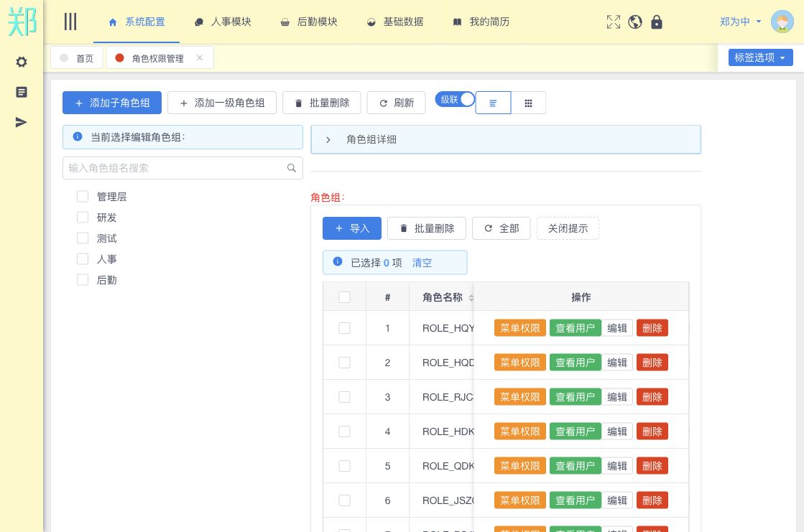Click 批量删除 in the role table toolbar
This screenshot has height=532, width=804.
point(427,228)
